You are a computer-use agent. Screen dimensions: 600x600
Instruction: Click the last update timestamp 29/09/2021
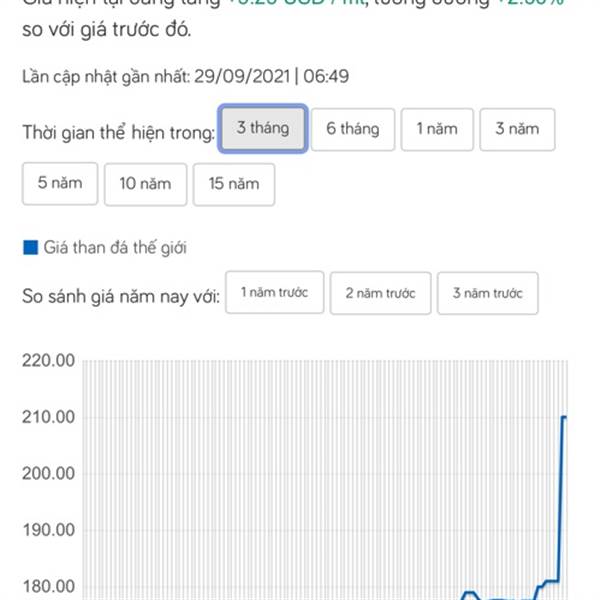[242, 76]
